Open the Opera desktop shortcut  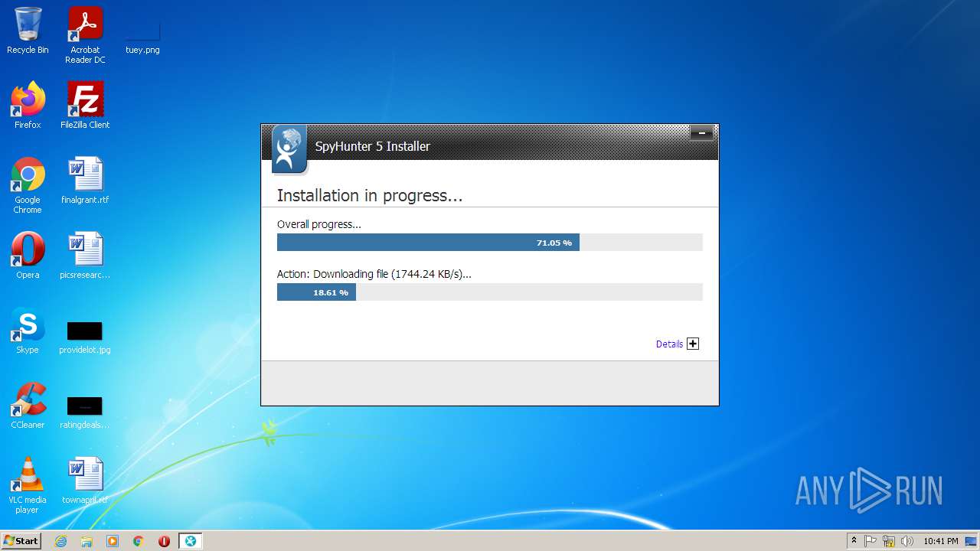[28, 256]
